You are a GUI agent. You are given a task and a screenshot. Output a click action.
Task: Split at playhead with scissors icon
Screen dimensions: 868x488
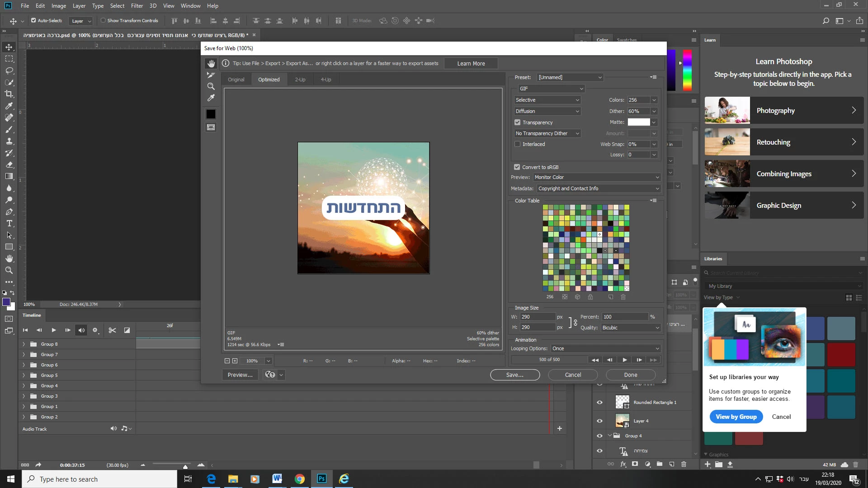pyautogui.click(x=112, y=330)
